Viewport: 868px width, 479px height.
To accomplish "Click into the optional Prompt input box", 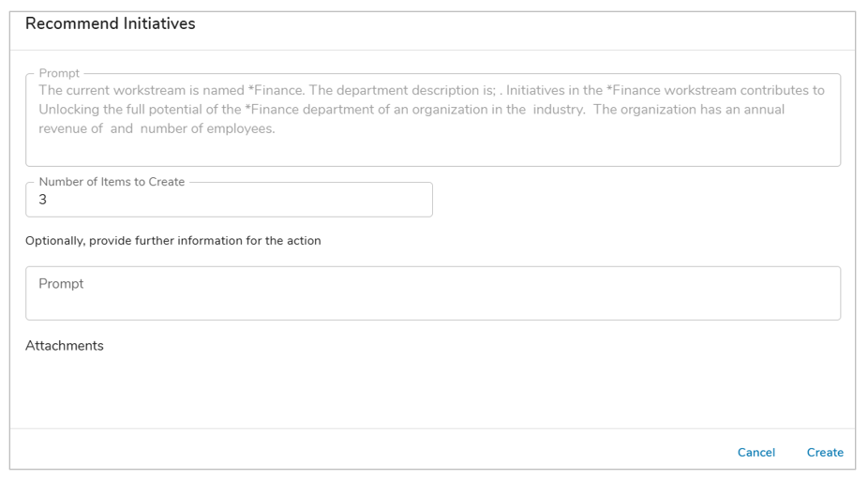I will 432,293.
